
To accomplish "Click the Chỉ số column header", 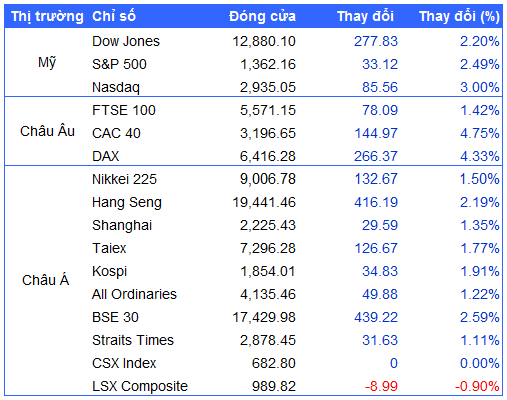I will [114, 16].
